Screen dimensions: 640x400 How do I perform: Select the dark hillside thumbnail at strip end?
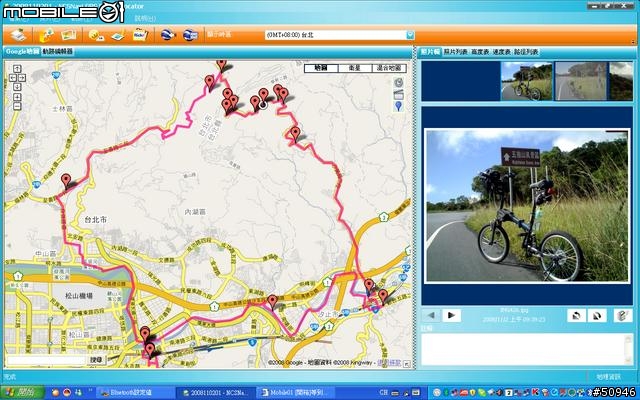(x=621, y=81)
